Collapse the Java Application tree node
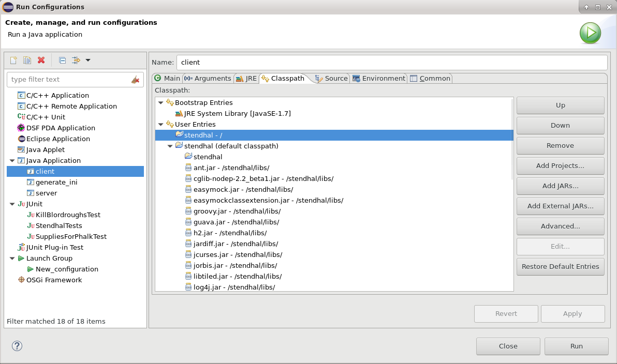 12,160
